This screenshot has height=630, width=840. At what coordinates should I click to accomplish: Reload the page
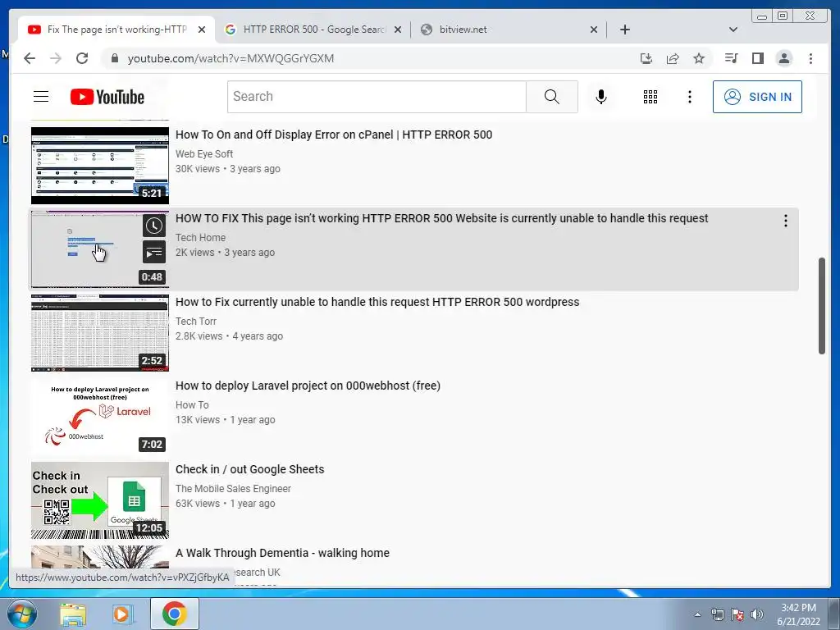click(82, 58)
